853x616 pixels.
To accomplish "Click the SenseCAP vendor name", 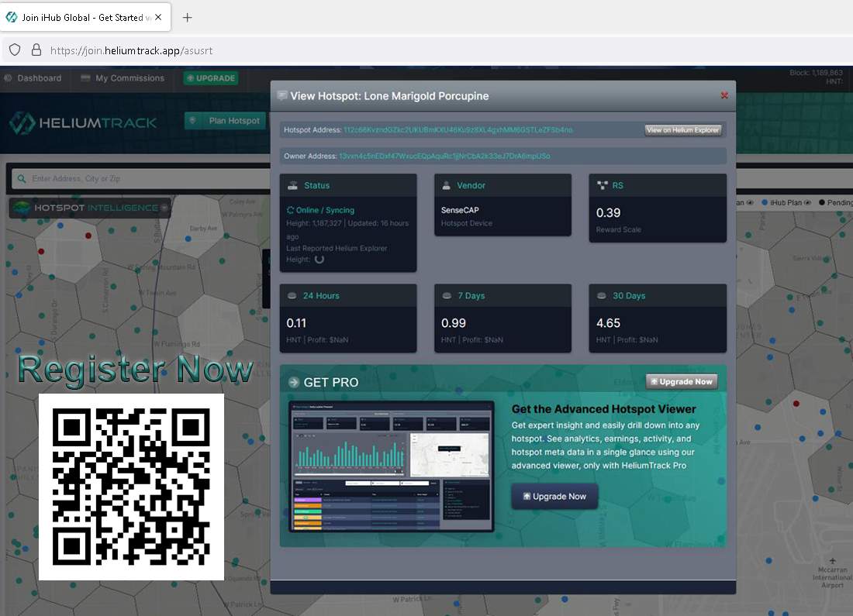I will [460, 210].
